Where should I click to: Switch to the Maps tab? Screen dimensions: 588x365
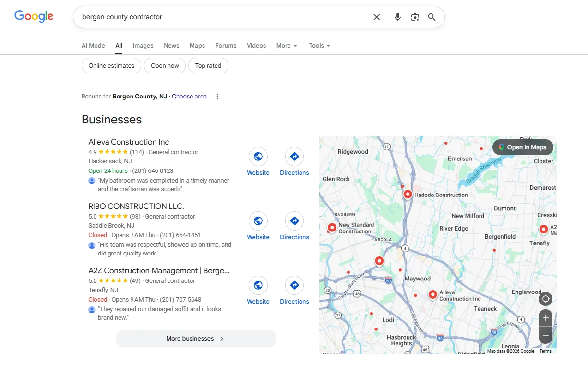pyautogui.click(x=197, y=46)
